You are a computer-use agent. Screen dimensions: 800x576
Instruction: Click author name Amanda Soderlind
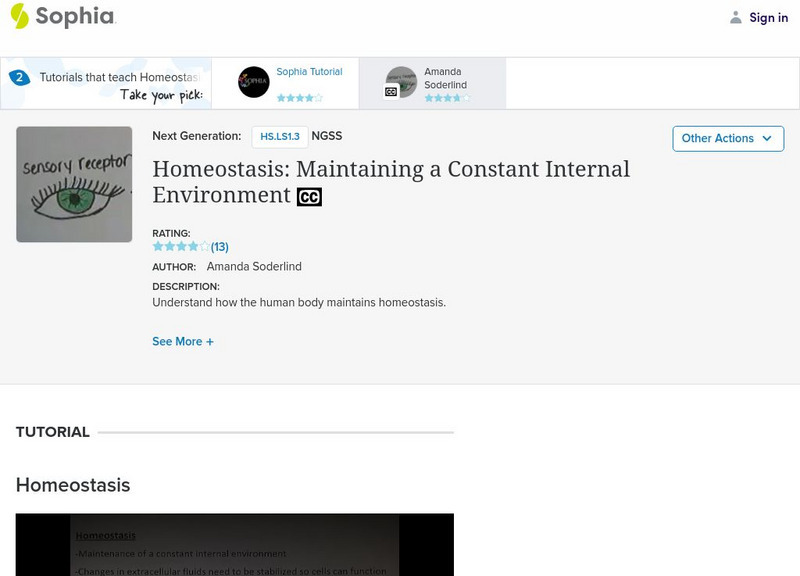253,267
